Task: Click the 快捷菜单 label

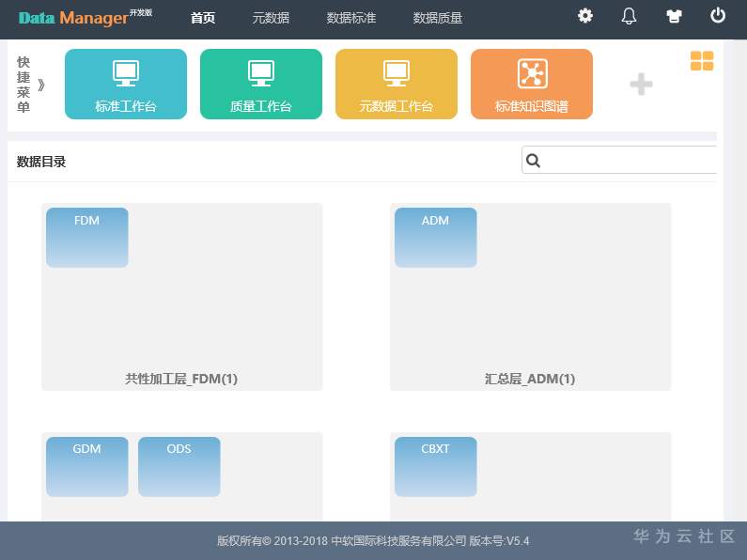Action: click(x=23, y=85)
